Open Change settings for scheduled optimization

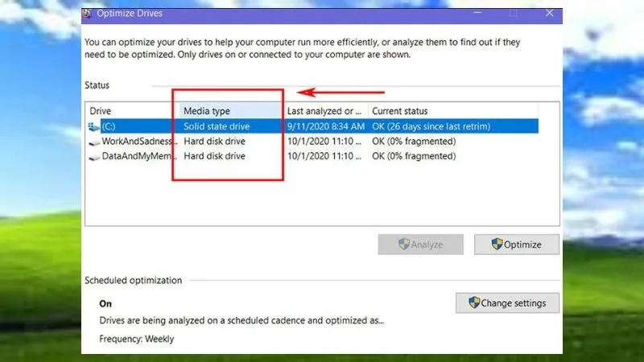pos(507,303)
